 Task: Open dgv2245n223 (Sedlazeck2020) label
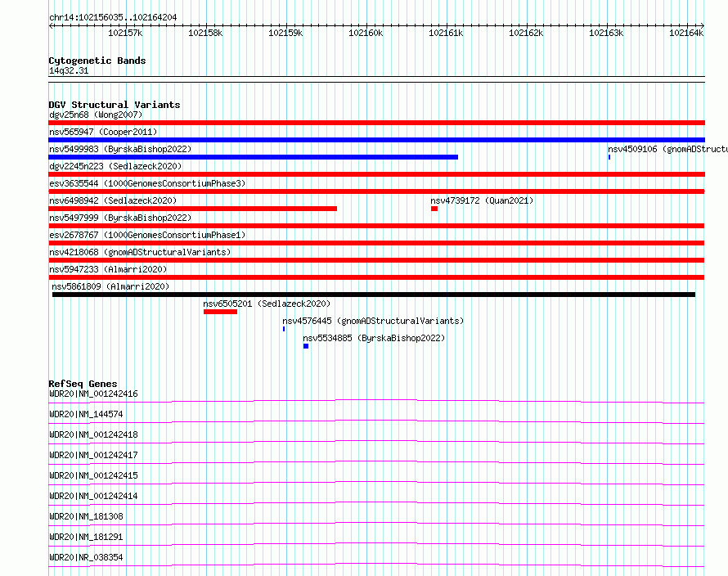[x=115, y=166]
